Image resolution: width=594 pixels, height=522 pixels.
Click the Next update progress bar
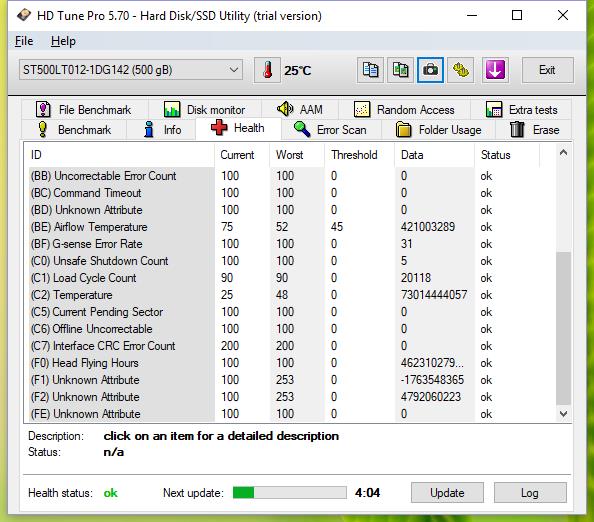pyautogui.click(x=289, y=492)
